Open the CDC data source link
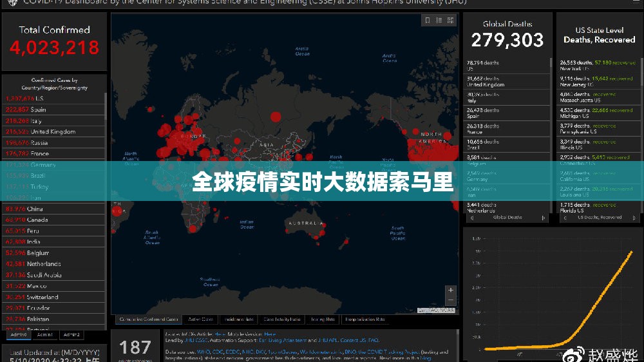 tap(217, 352)
